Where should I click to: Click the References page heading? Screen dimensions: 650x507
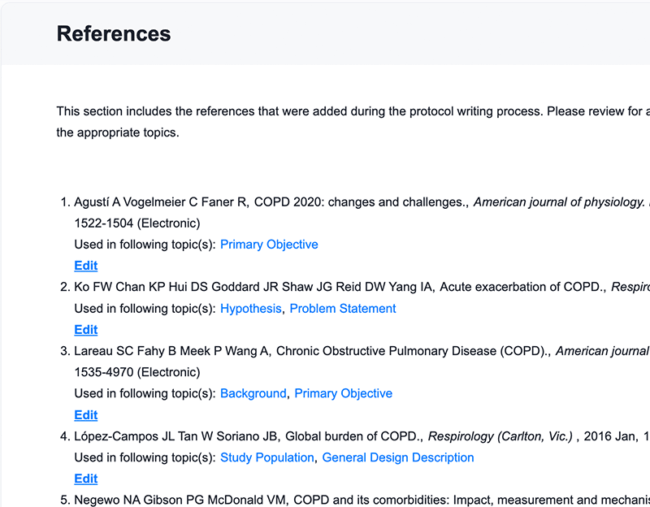click(113, 34)
